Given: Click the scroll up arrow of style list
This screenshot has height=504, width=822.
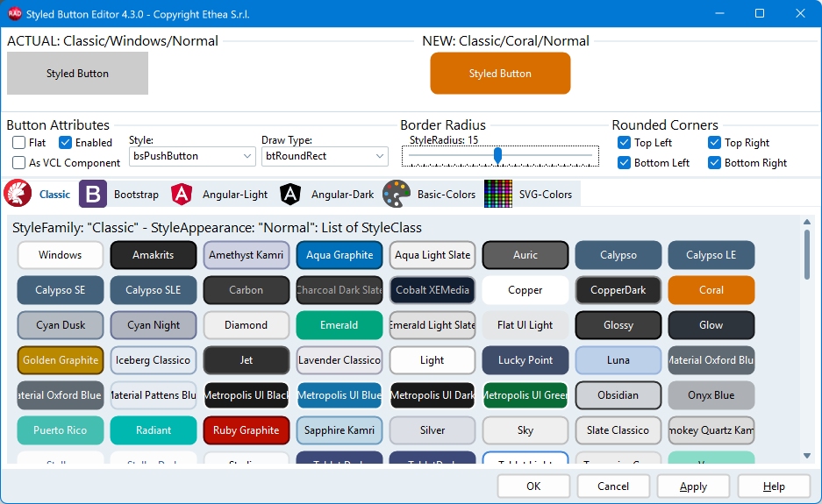Looking at the screenshot, I should point(807,222).
